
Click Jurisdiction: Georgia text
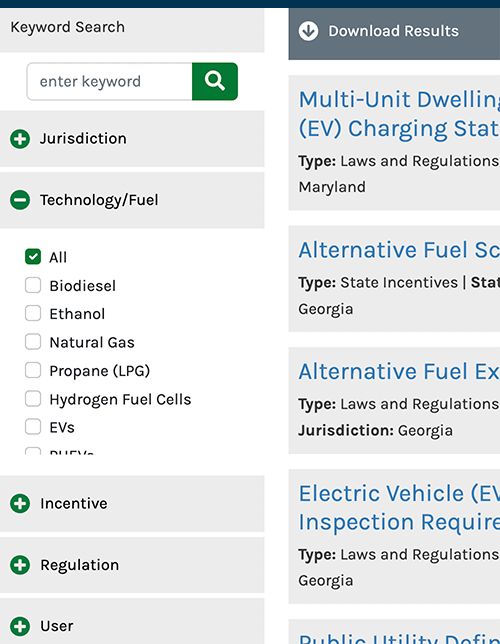click(376, 430)
